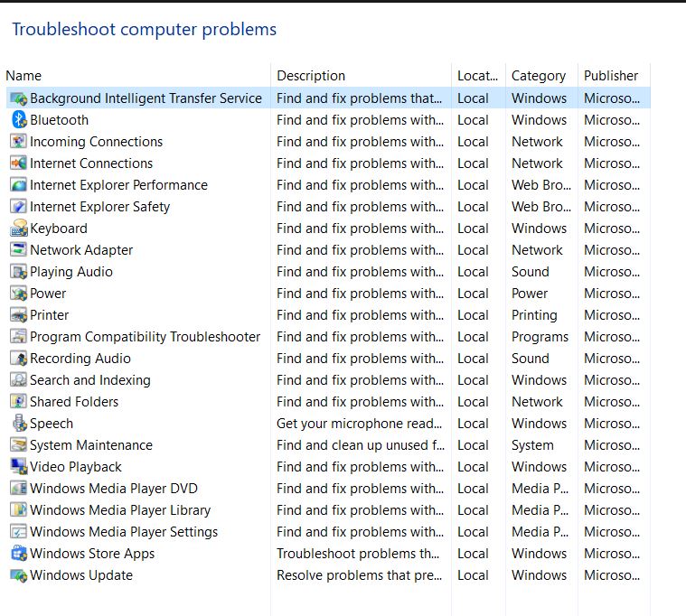Select Background Intelligent Transfer Service row
The height and width of the screenshot is (616, 686).
click(146, 98)
